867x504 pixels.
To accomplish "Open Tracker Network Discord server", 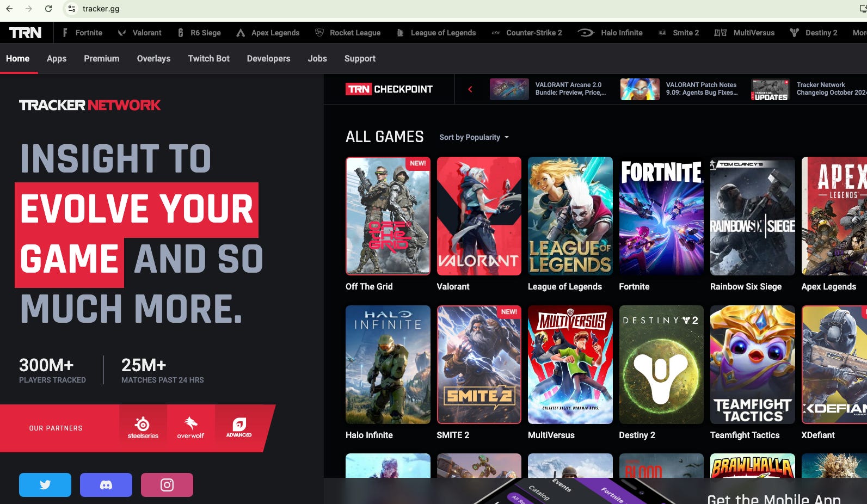I will (106, 485).
